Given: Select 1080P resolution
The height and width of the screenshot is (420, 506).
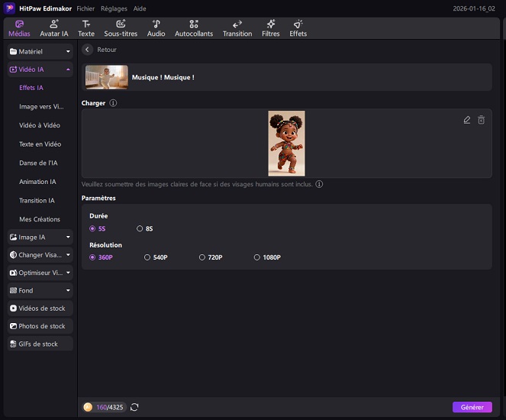Looking at the screenshot, I should [x=257, y=257].
